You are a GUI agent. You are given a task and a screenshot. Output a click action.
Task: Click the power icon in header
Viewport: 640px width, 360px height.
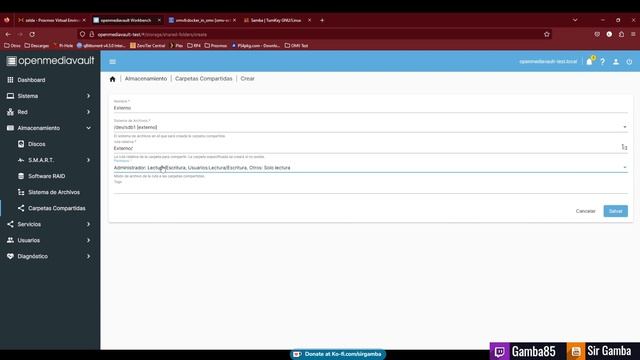pyautogui.click(x=629, y=62)
